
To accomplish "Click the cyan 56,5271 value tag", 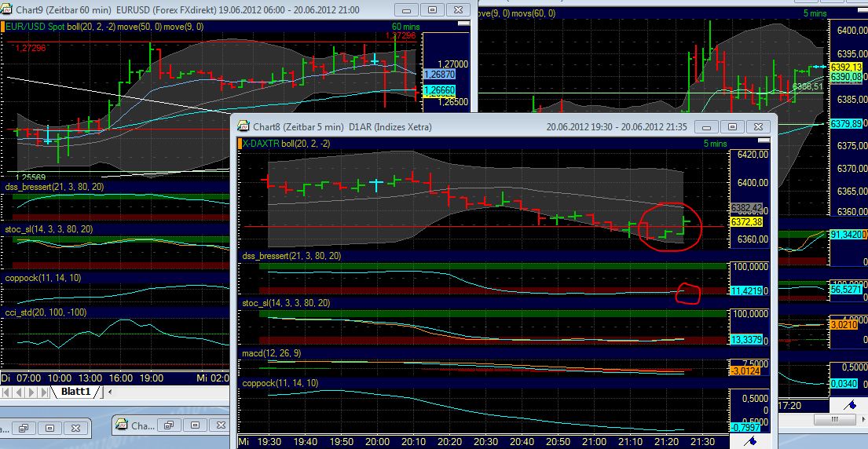I will [847, 289].
